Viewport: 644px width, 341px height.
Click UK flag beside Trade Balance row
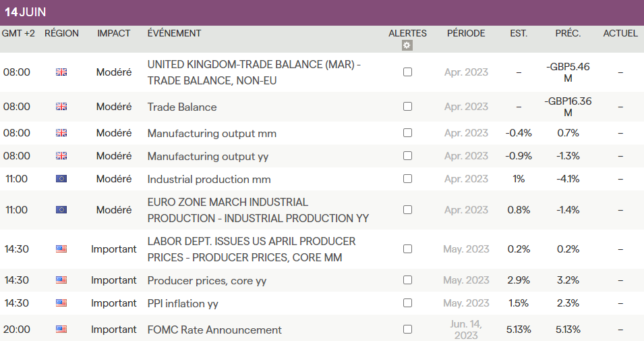(x=61, y=107)
